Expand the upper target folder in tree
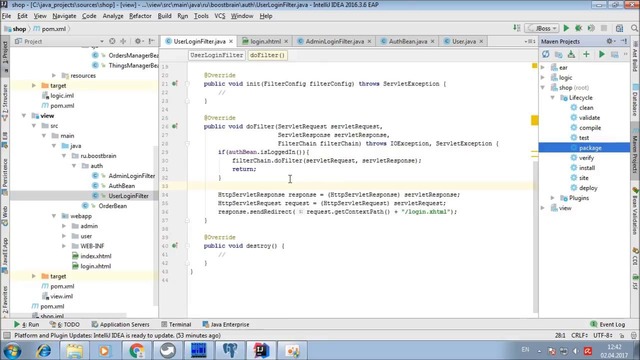This screenshot has width=640, height=360. (34, 85)
